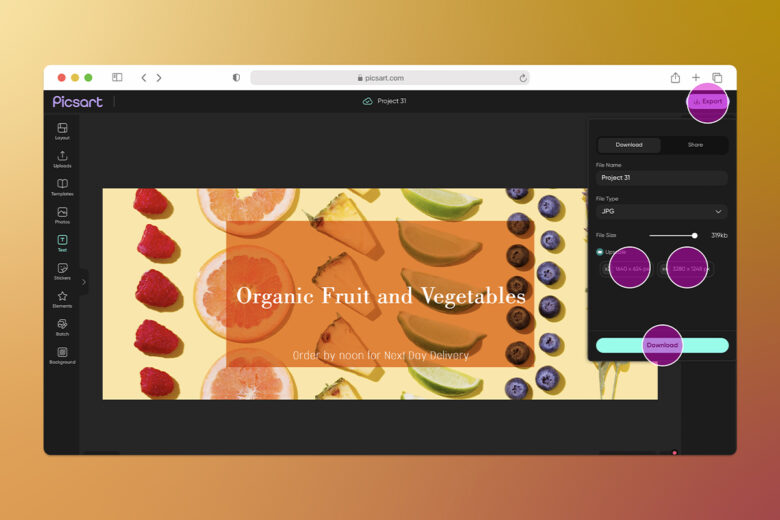Switch to the Share tab
This screenshot has width=780, height=520.
coord(695,145)
